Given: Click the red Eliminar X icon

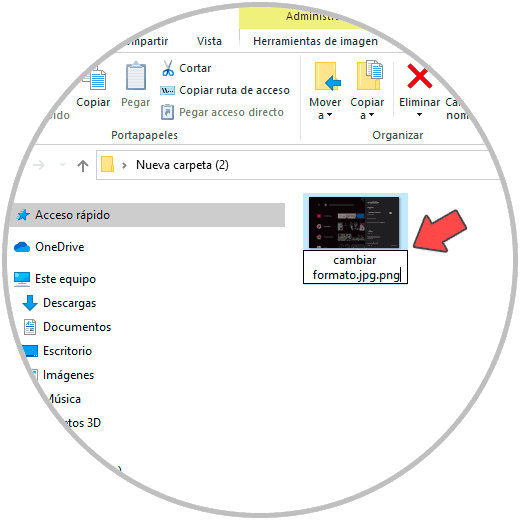Looking at the screenshot, I should point(419,76).
